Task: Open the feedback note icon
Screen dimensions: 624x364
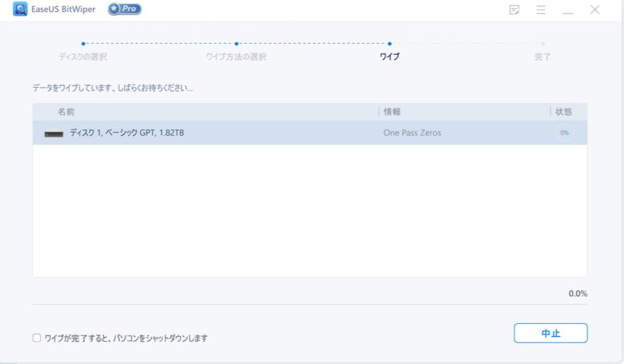Action: pos(514,10)
